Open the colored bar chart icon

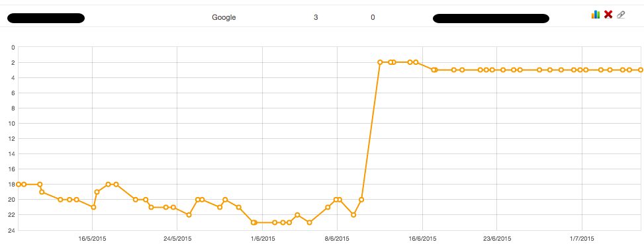596,15
